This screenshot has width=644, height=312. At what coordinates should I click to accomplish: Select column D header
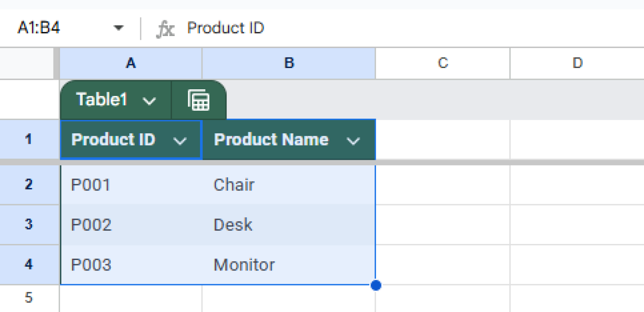[577, 63]
